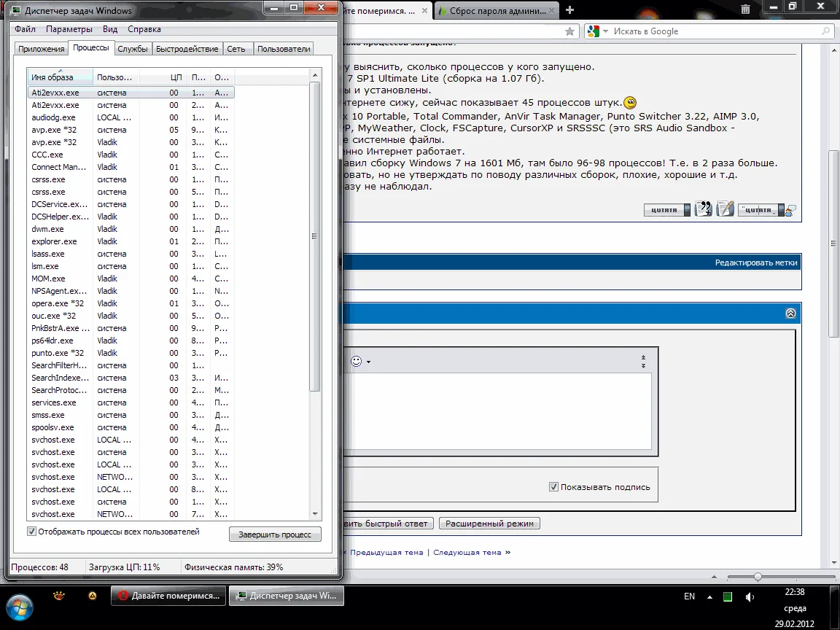Click the editor size adjust arrows
The width and height of the screenshot is (840, 630).
[x=643, y=362]
